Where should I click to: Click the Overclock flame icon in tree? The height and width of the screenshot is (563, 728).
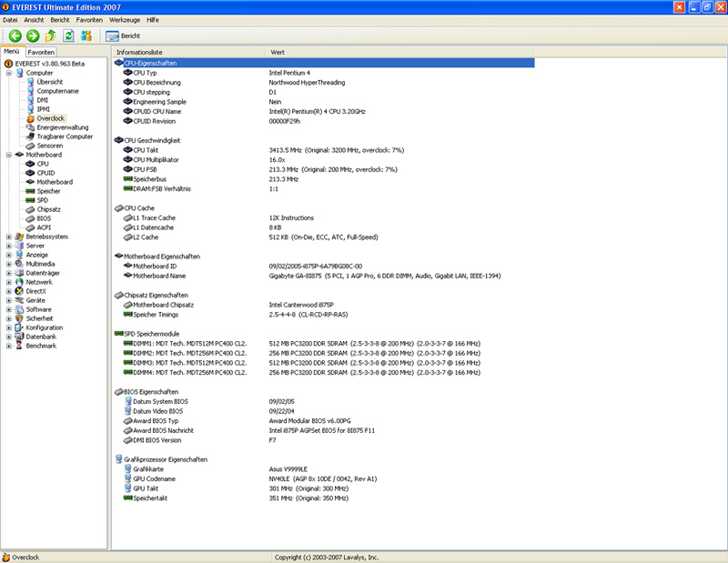tap(30, 118)
